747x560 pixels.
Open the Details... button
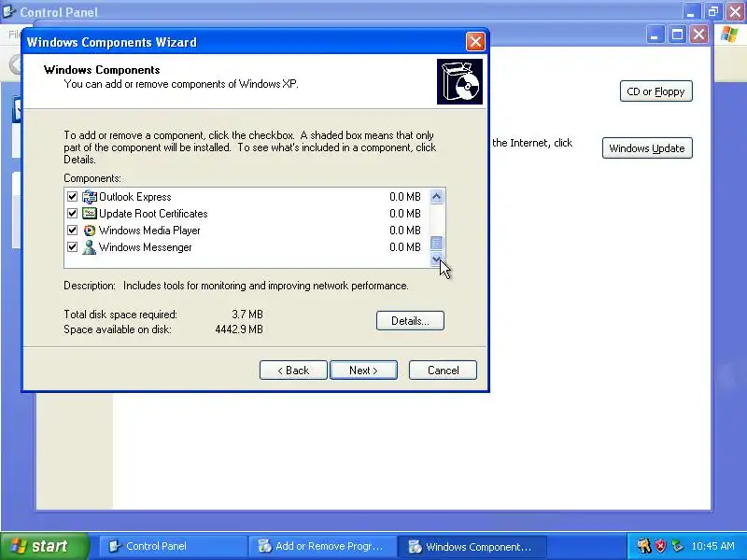[x=410, y=320]
